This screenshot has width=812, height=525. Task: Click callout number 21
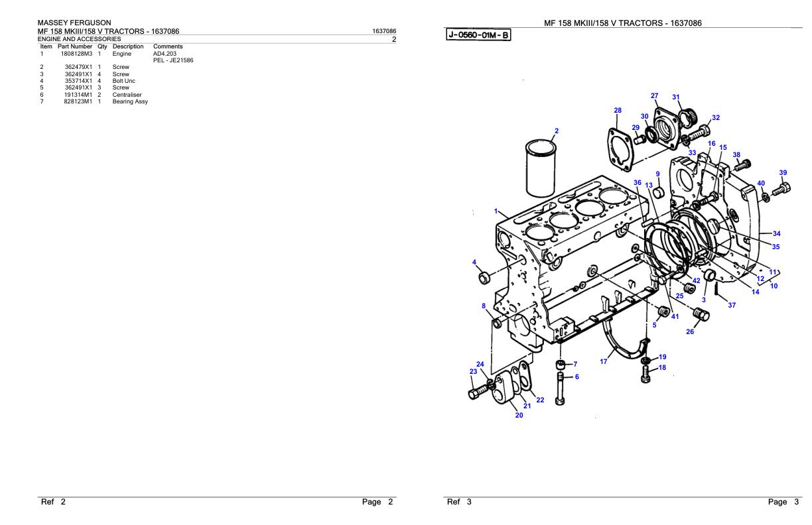pos(527,406)
